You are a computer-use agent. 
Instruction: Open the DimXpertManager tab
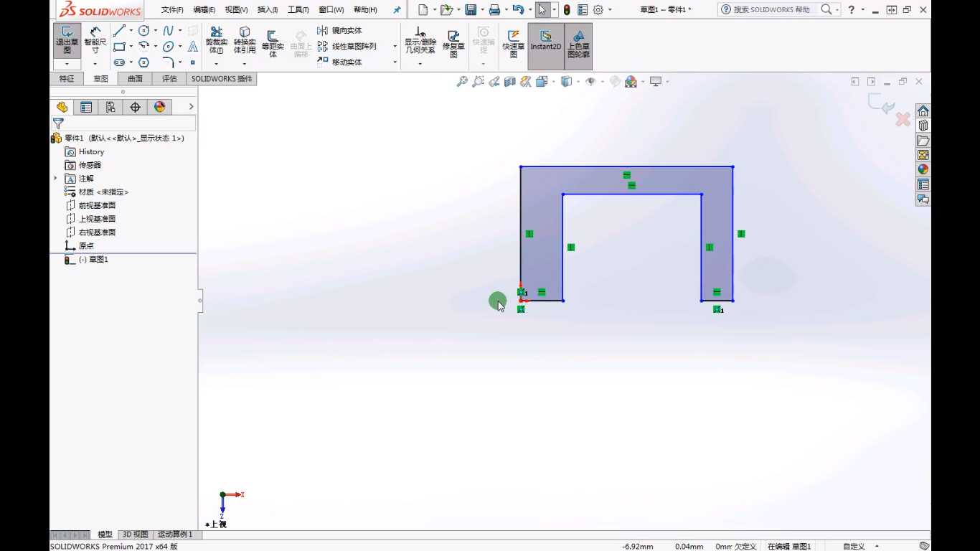(135, 107)
